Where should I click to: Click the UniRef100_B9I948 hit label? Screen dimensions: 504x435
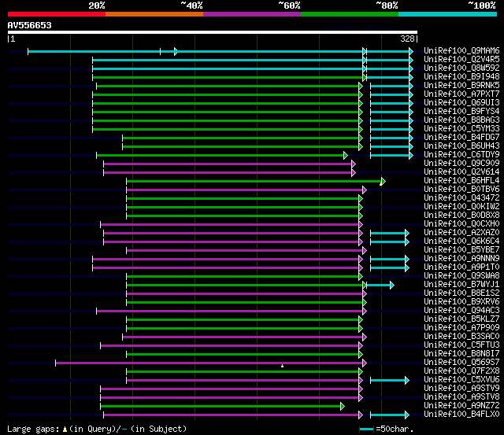coord(461,76)
